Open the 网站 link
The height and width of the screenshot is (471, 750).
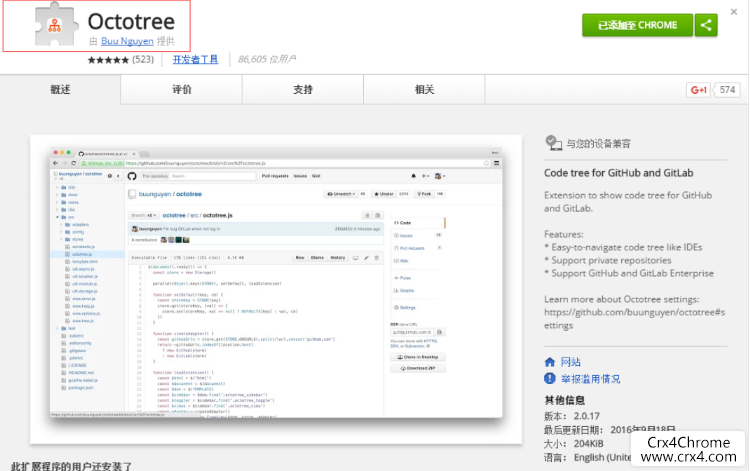click(x=571, y=362)
